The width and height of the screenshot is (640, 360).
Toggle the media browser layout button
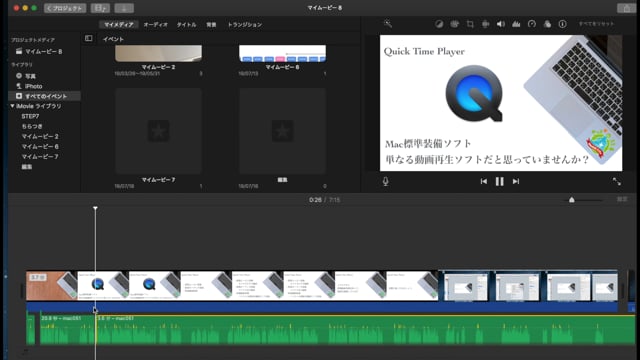100,8
